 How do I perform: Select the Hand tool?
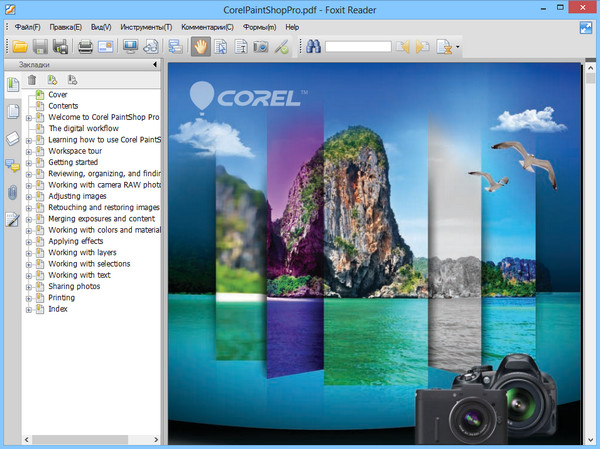coord(200,46)
